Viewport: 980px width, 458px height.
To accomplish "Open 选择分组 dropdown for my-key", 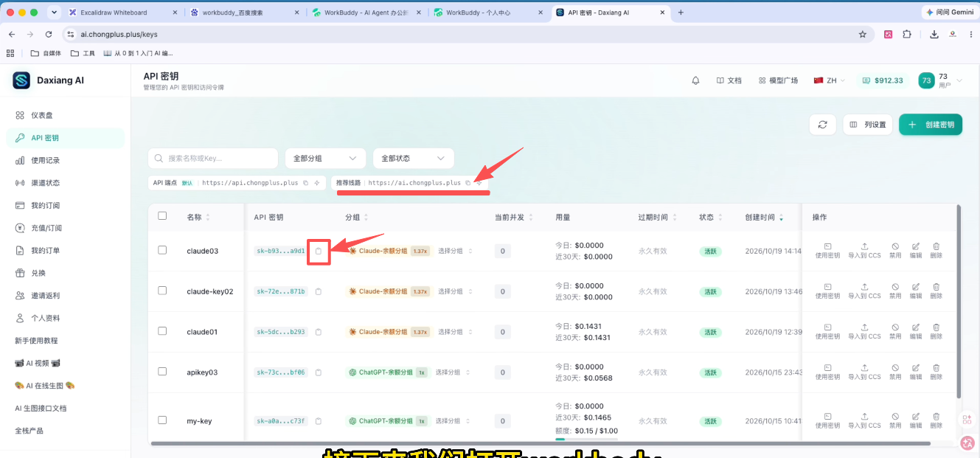I will (453, 421).
